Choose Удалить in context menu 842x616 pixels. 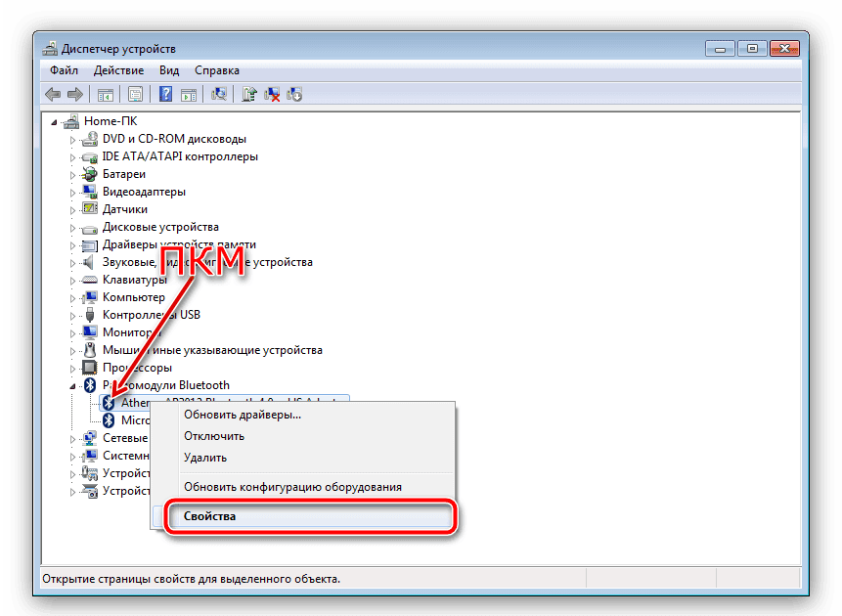point(302,458)
